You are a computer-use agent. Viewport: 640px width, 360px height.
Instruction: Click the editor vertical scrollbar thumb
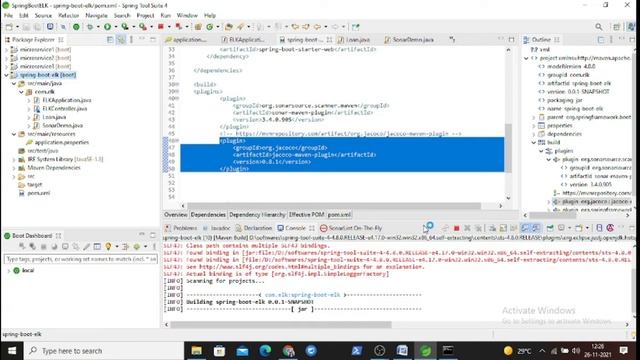coord(508,147)
